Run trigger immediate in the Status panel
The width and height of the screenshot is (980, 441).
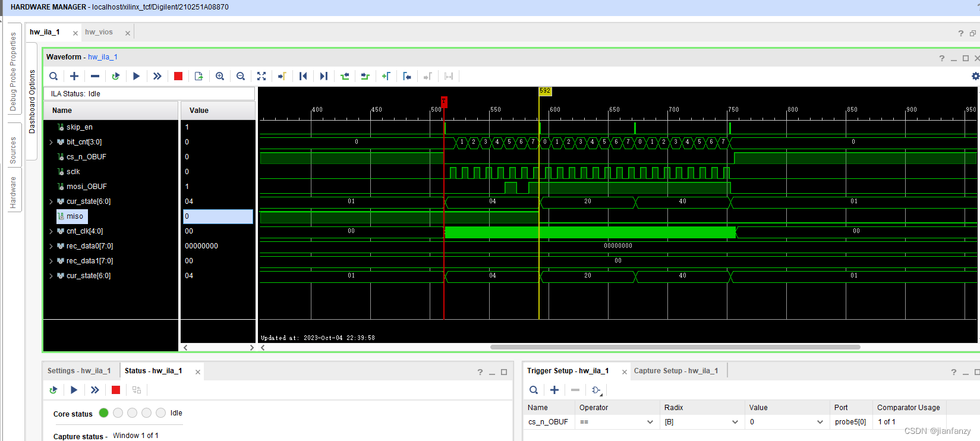(x=95, y=390)
